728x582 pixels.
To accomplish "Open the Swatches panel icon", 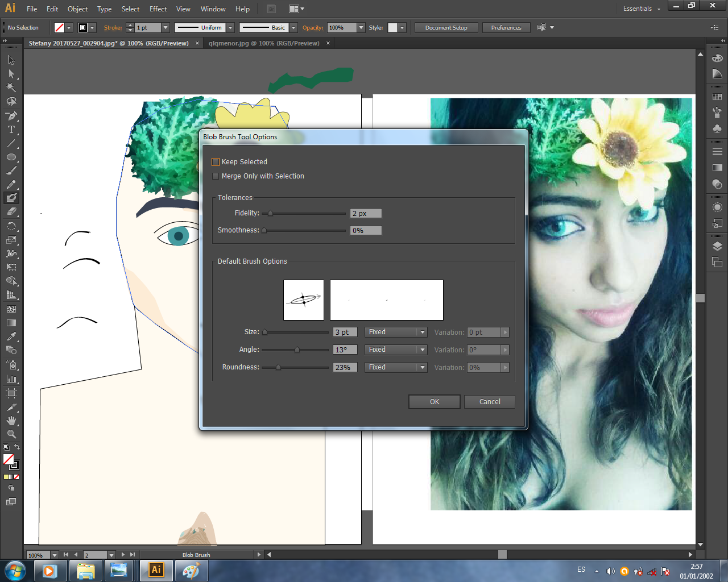I will [x=717, y=97].
